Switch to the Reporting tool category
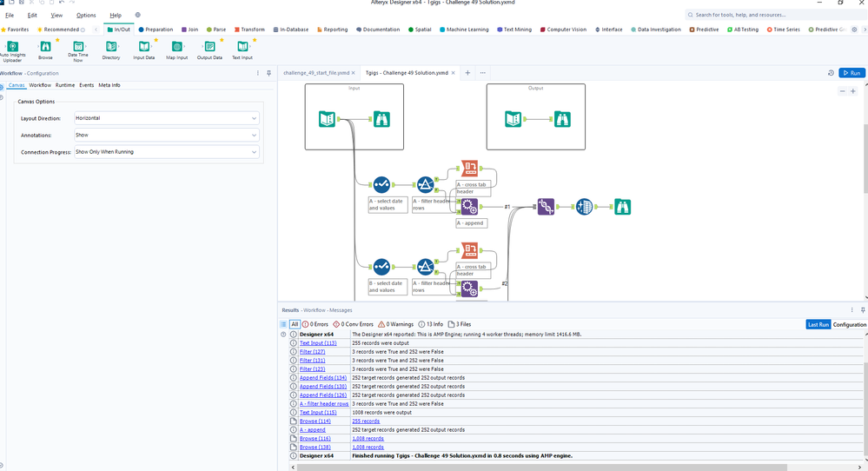 pos(332,30)
